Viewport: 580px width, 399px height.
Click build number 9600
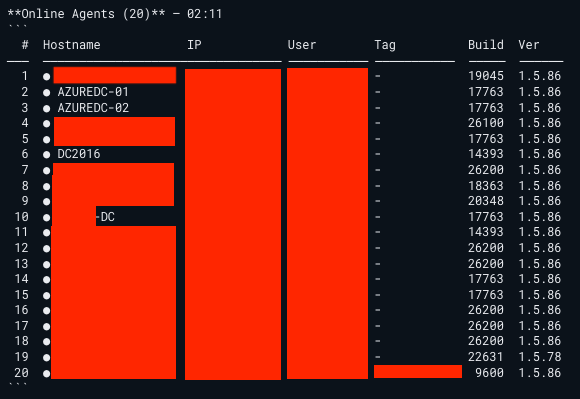[489, 373]
